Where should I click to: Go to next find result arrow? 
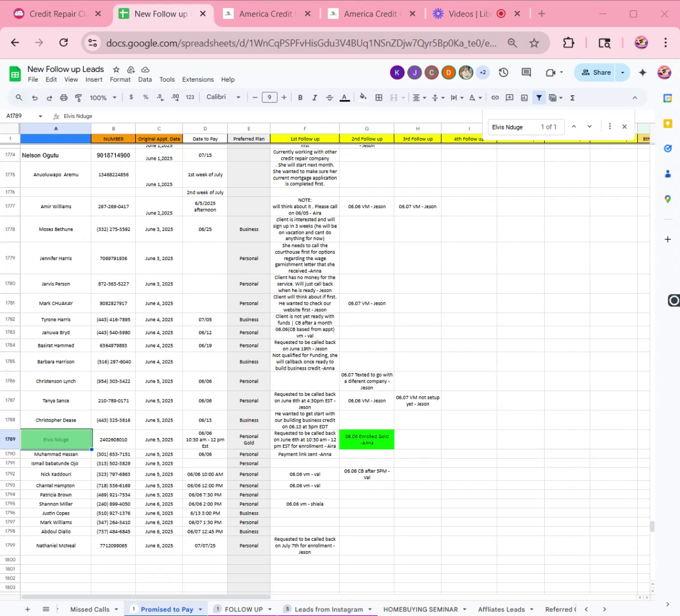coord(589,127)
